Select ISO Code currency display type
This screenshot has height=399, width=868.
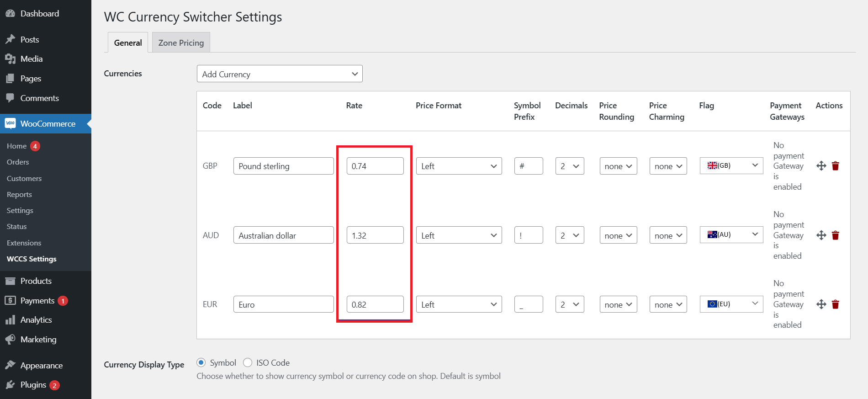pos(248,362)
